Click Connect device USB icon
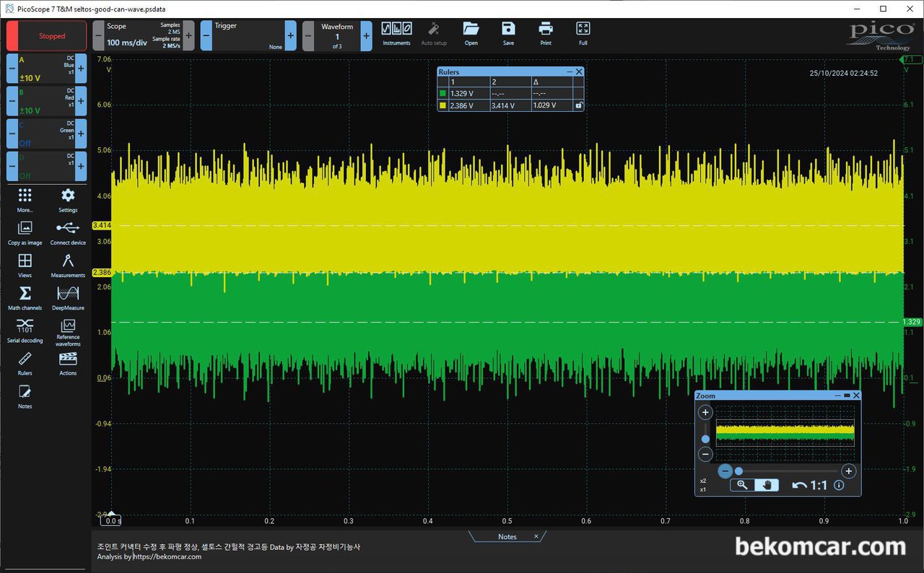This screenshot has height=573, width=924. click(68, 232)
